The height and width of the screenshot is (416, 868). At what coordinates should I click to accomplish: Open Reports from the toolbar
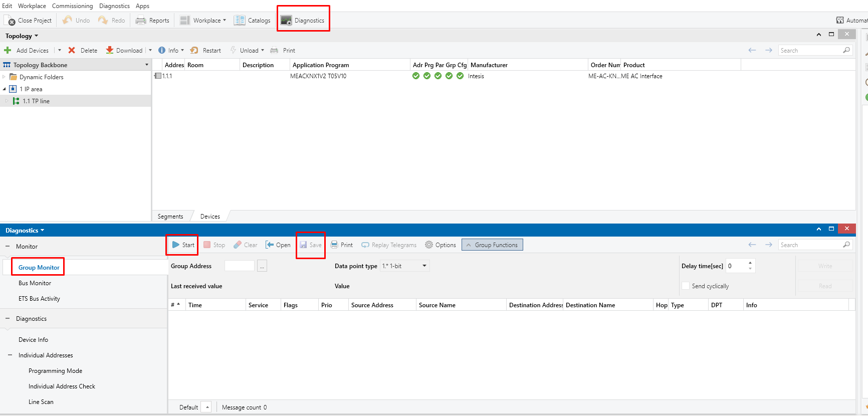pos(152,21)
